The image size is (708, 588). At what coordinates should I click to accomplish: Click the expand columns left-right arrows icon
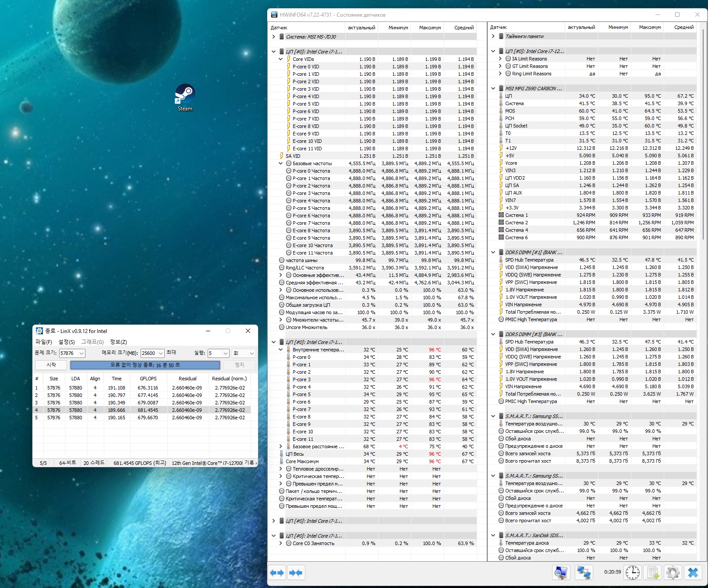tap(277, 573)
